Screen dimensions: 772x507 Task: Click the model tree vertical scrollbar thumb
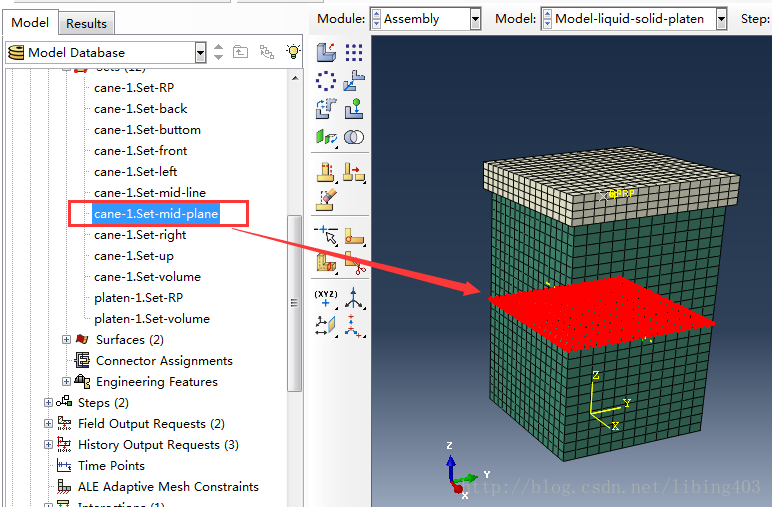294,303
